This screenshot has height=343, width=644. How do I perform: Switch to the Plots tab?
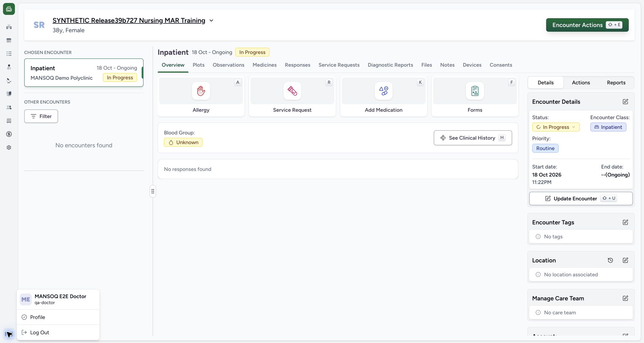(199, 65)
